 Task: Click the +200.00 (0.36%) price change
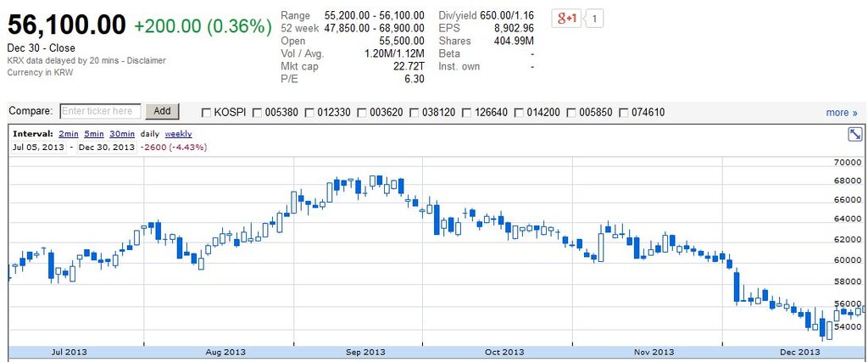click(x=203, y=26)
